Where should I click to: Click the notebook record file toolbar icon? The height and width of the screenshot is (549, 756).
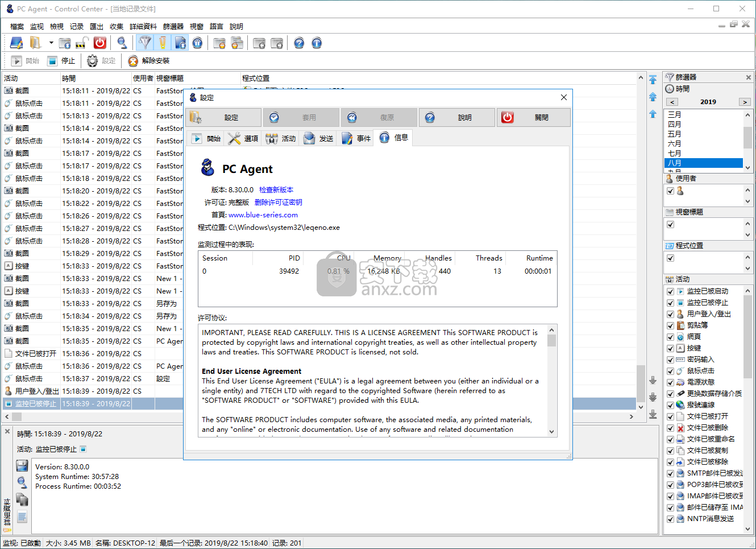16,43
